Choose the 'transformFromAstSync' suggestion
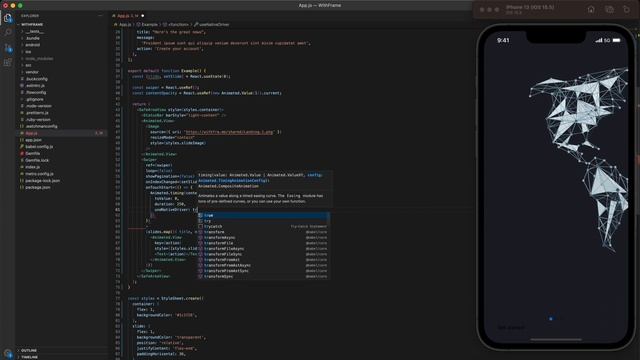640x360 pixels. [262, 271]
